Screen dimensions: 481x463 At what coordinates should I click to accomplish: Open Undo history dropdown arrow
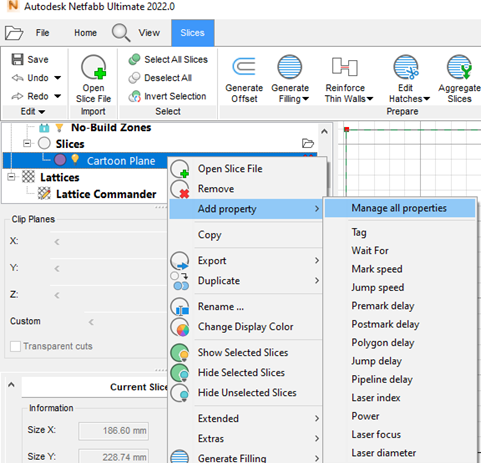pyautogui.click(x=58, y=78)
